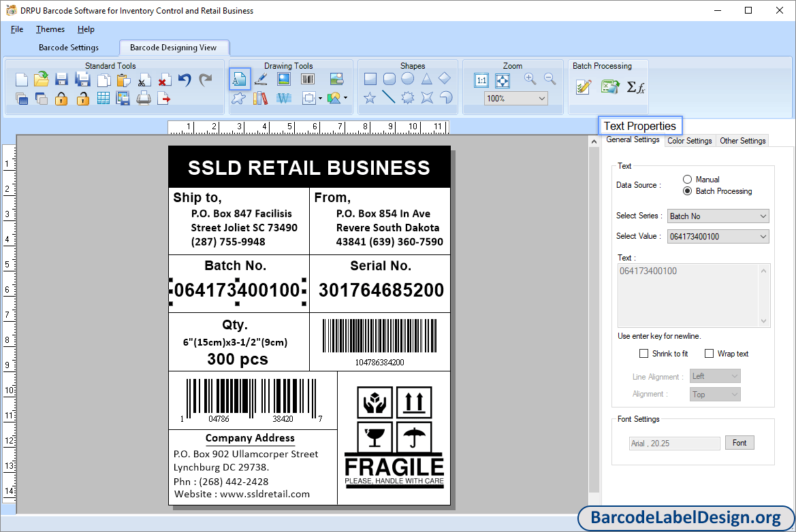Draw a diamond shape
This screenshot has width=796, height=532.
[445, 78]
